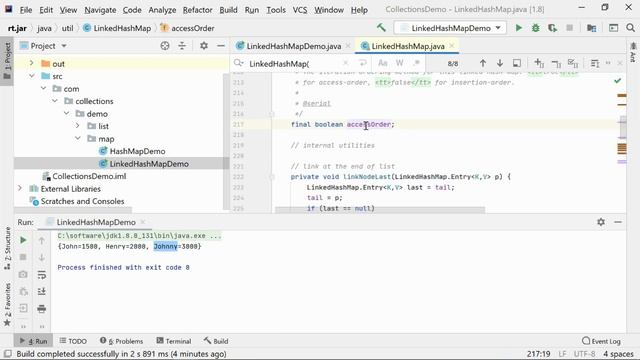Minimize the Run tool window
Screen dimensions: 640x360
click(x=618, y=222)
